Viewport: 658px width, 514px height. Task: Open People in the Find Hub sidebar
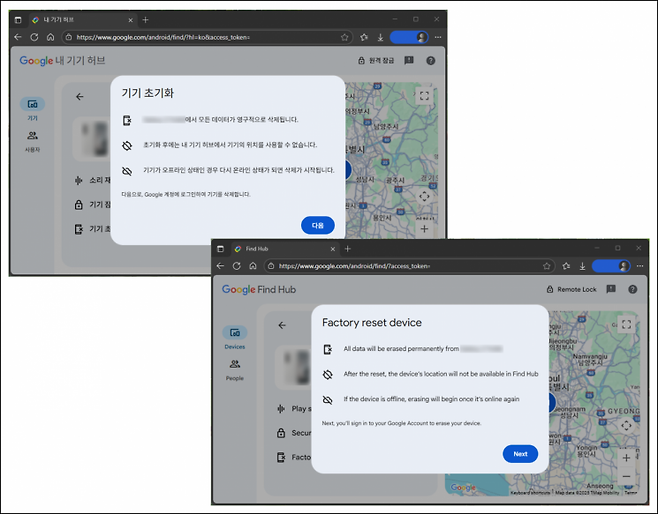click(234, 370)
